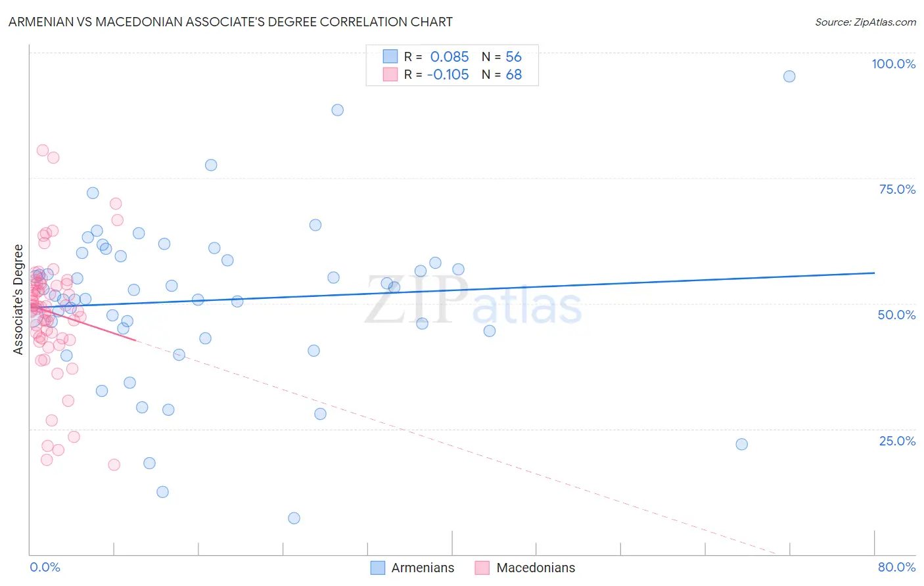Image resolution: width=924 pixels, height=586 pixels.
Task: Click the Armenians legend color swatch
Action: (378, 568)
